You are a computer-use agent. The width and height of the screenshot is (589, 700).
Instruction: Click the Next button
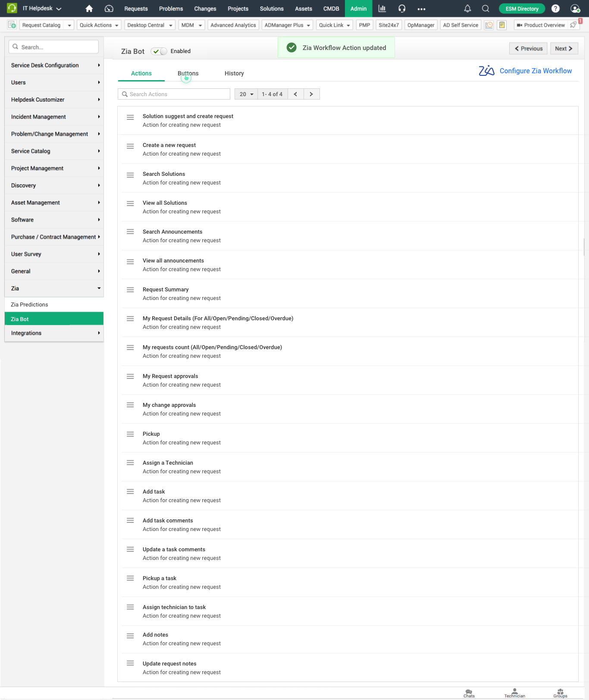pyautogui.click(x=564, y=49)
